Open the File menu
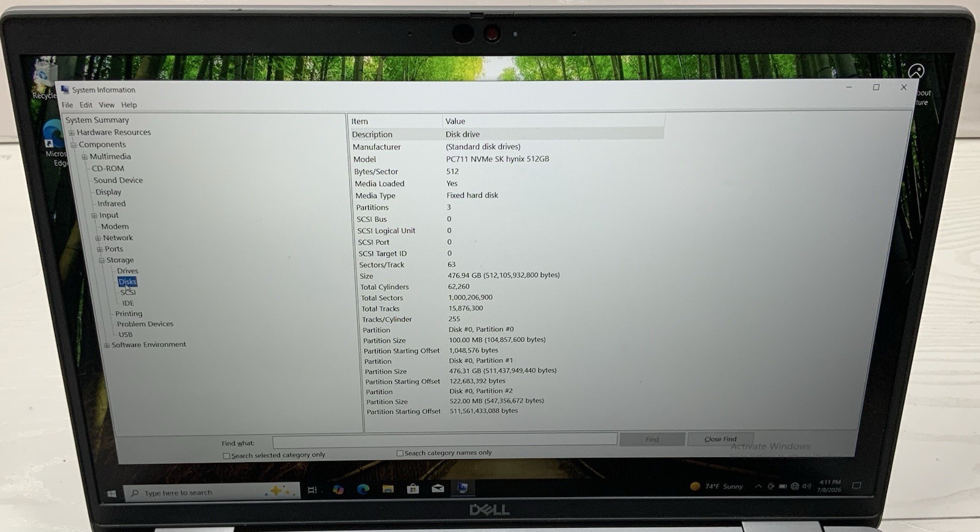 pos(67,105)
